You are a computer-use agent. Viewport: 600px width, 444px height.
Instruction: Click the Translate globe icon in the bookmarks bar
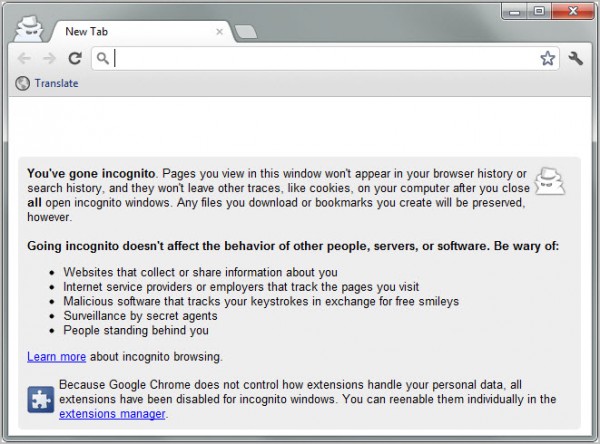23,83
